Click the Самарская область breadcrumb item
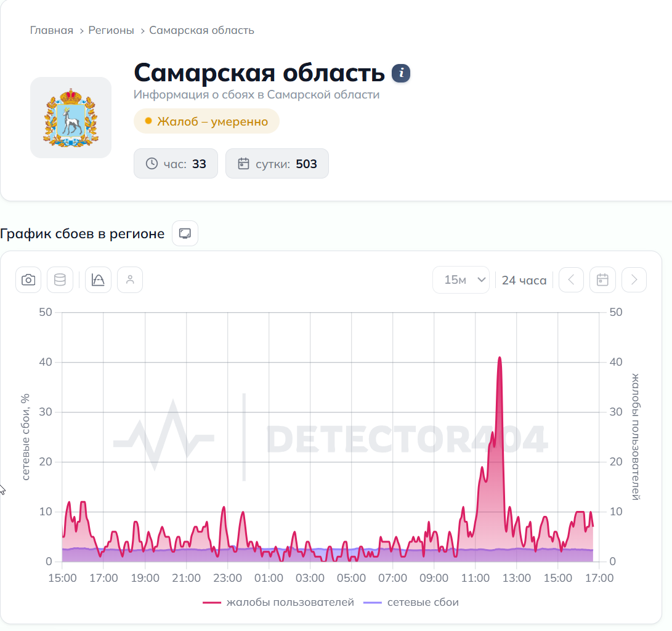This screenshot has width=672, height=631. [201, 30]
